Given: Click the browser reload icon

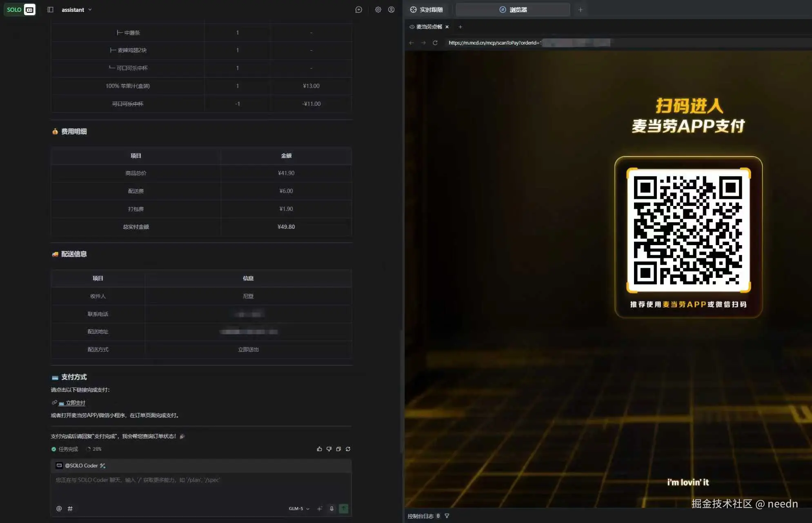Looking at the screenshot, I should point(436,42).
